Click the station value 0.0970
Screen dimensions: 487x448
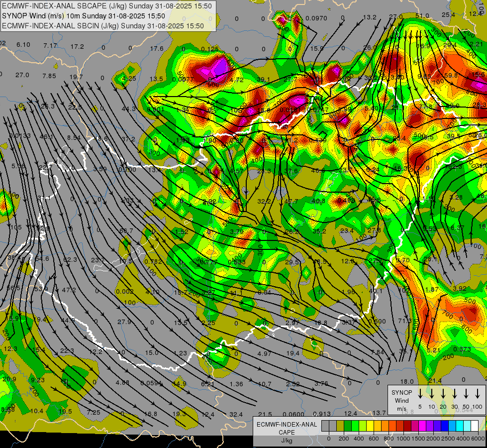(316, 18)
